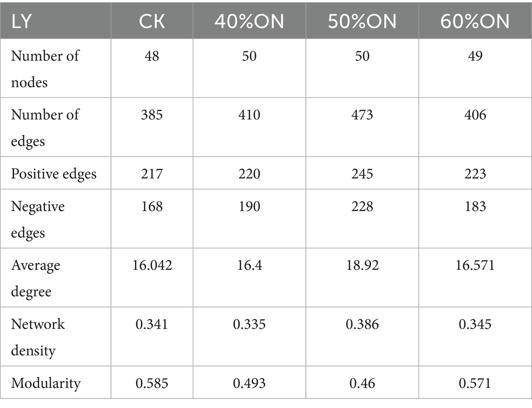The width and height of the screenshot is (532, 408).
Task: Select the cell showing 16.042
Action: tap(151, 265)
